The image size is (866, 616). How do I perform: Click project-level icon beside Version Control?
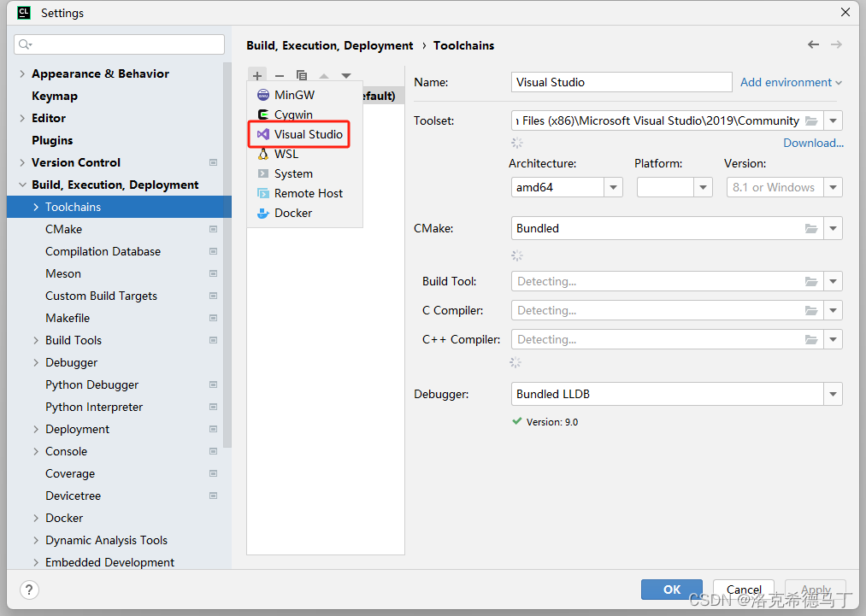click(213, 162)
